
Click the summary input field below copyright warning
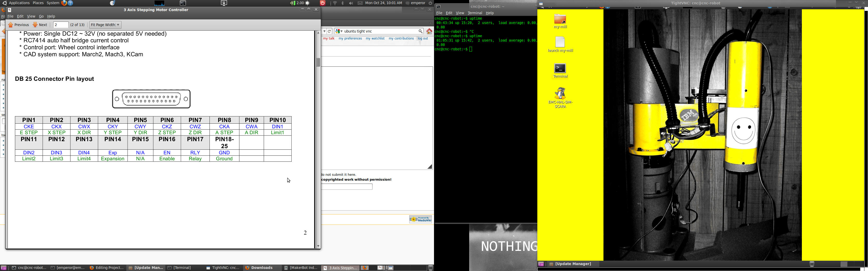[x=347, y=187]
